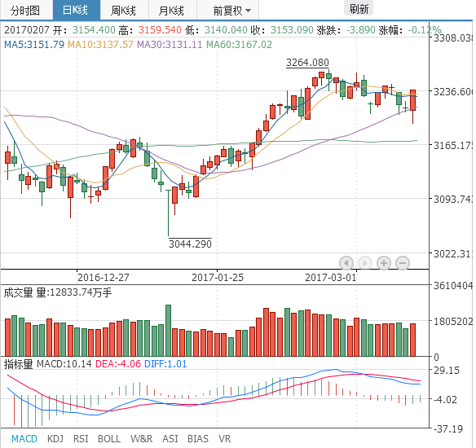Click the MA5:3151.79 legend text
Image resolution: width=476 pixels, height=448 pixels.
(x=34, y=45)
